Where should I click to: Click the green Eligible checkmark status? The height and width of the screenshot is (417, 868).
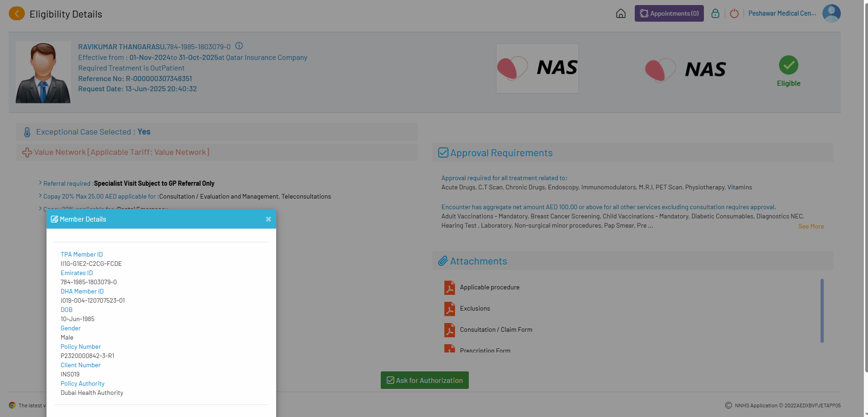(x=788, y=65)
